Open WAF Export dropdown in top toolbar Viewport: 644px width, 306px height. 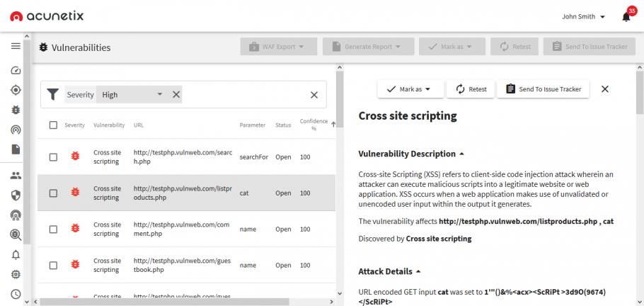click(279, 47)
